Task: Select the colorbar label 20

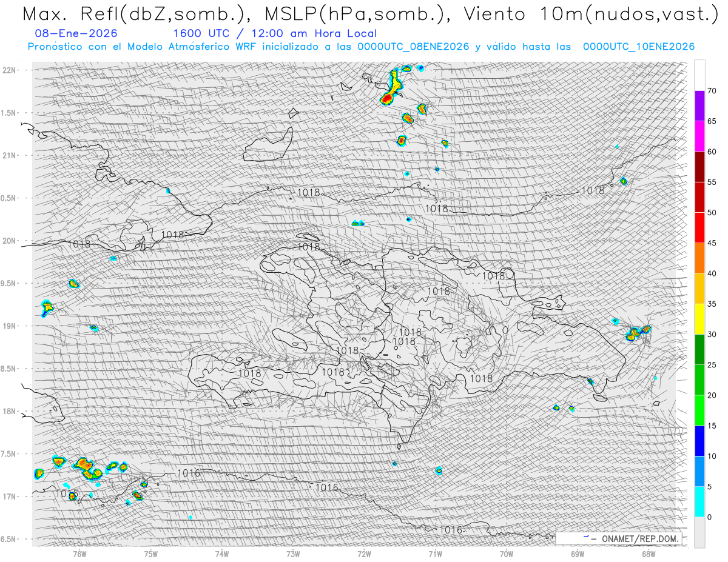Action: 712,395
